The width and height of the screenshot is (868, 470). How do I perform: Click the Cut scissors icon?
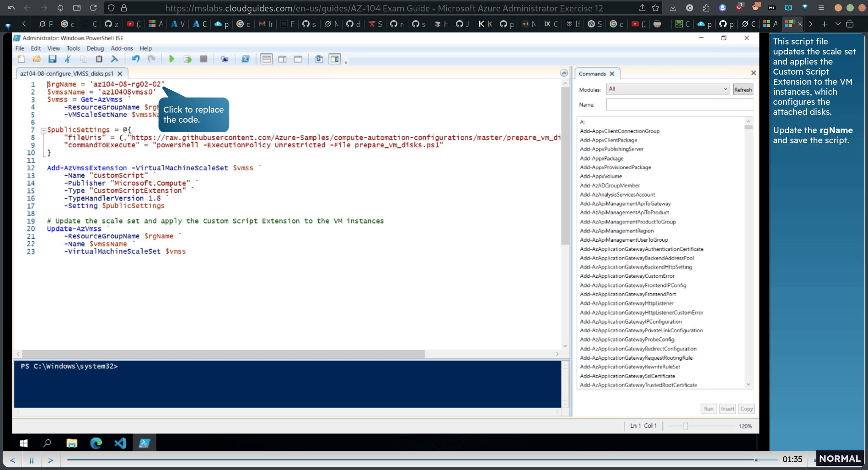68,59
